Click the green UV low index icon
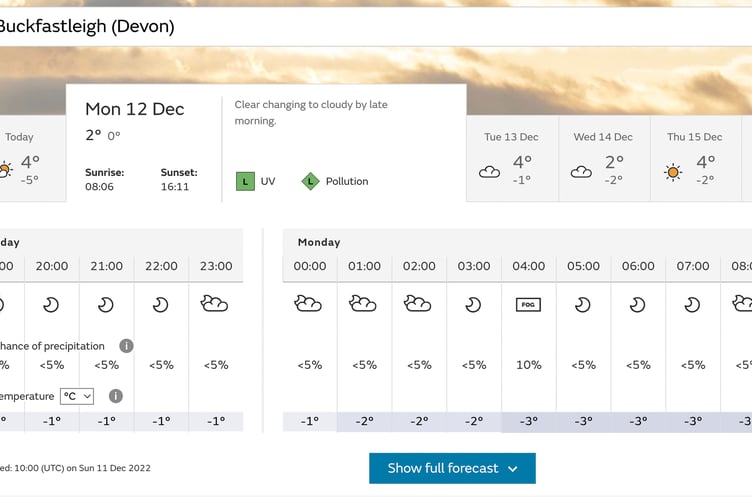752x500 pixels. click(x=245, y=182)
